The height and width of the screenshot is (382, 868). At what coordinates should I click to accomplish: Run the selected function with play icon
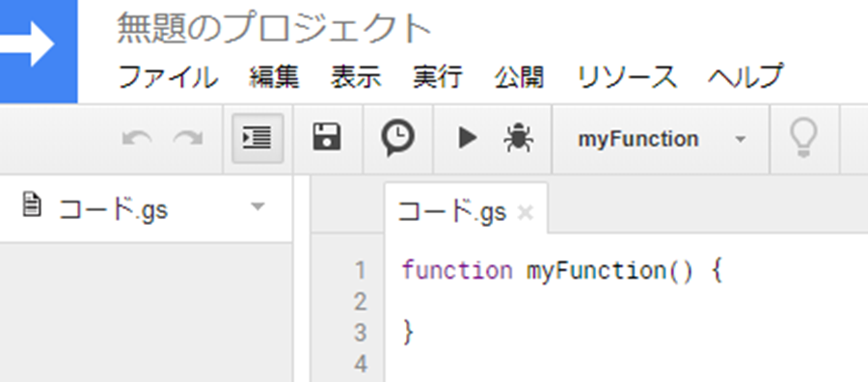468,138
